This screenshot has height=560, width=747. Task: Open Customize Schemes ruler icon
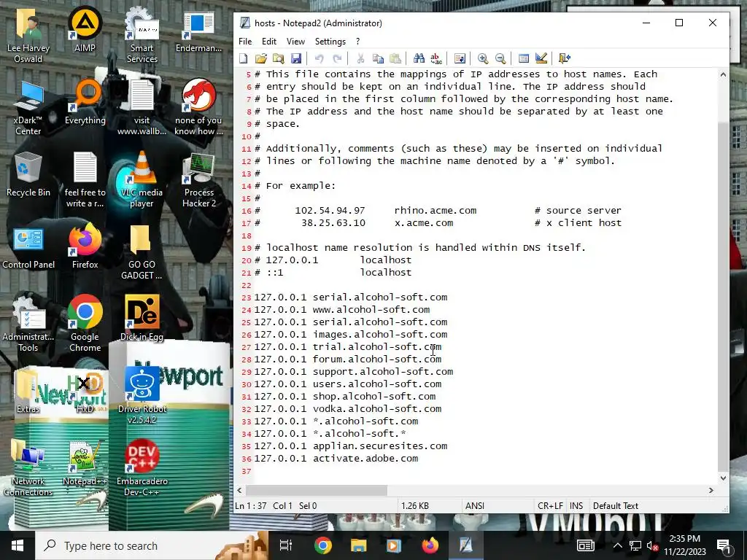[541, 58]
